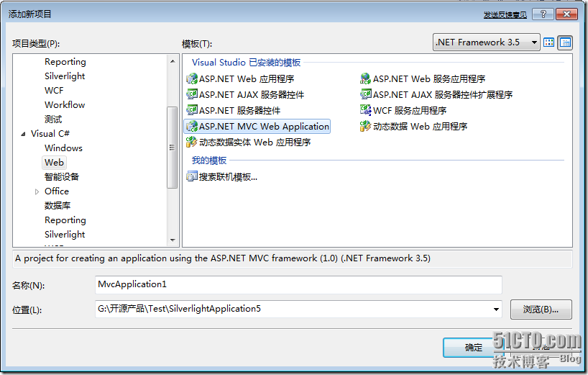Select the Office project type label
Screen dimensions: 588x375
[57, 191]
